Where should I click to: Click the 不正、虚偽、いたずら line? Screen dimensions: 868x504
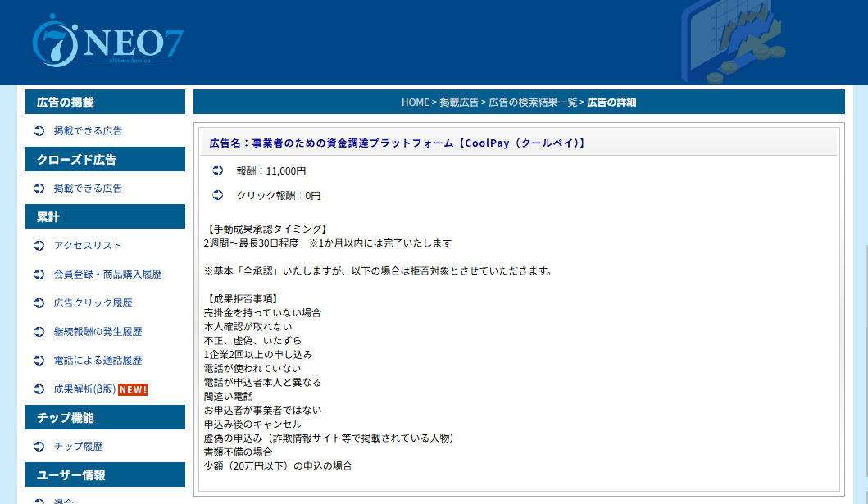point(253,341)
